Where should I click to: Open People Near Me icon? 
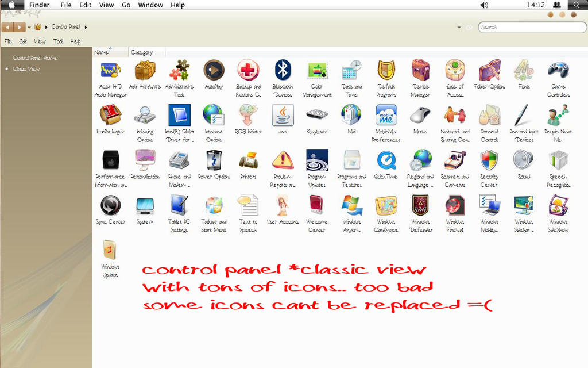(x=558, y=115)
